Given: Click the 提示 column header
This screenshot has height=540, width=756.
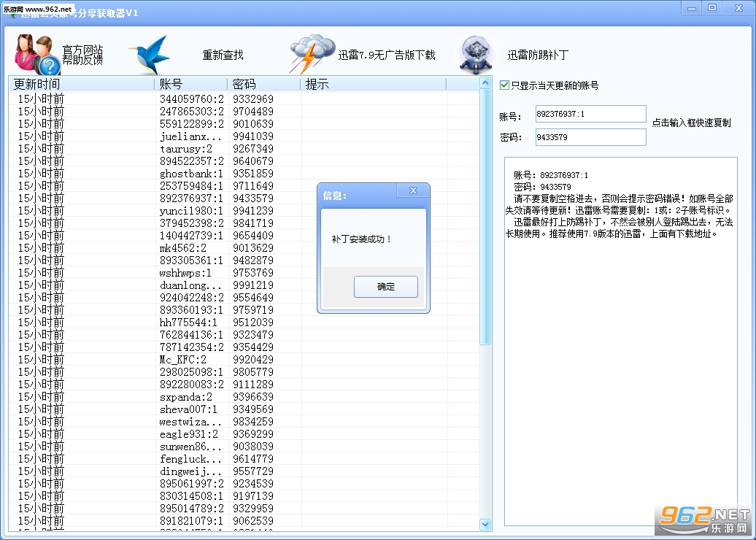Looking at the screenshot, I should (x=374, y=85).
